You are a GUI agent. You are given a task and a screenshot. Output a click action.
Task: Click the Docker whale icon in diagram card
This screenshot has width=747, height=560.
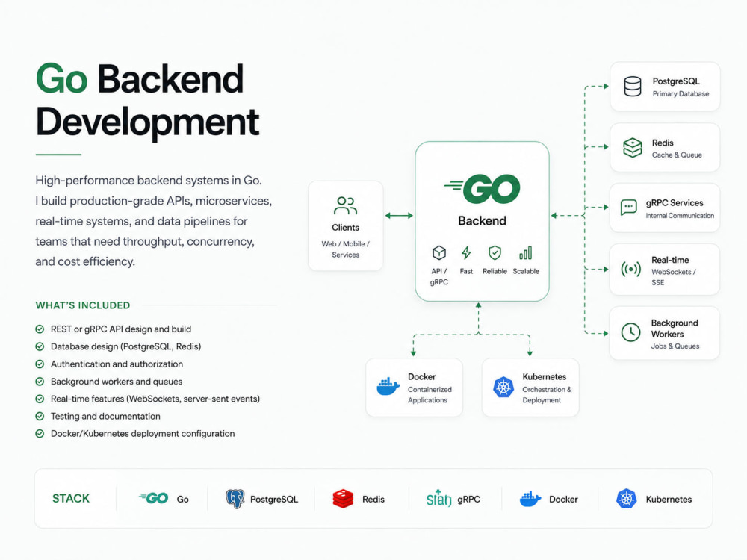pyautogui.click(x=388, y=387)
